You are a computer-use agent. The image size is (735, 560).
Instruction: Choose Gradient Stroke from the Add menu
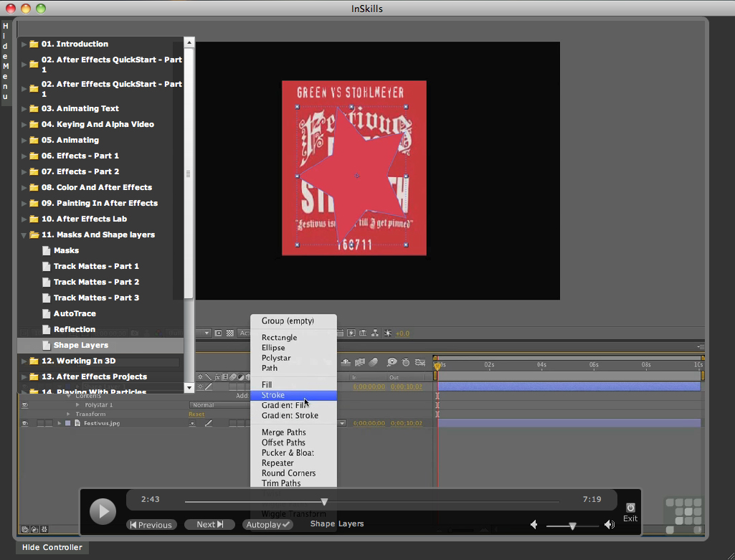click(293, 416)
